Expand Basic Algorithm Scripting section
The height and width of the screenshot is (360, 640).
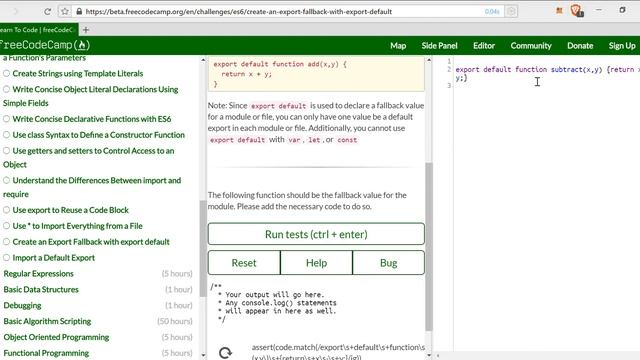[x=47, y=321]
